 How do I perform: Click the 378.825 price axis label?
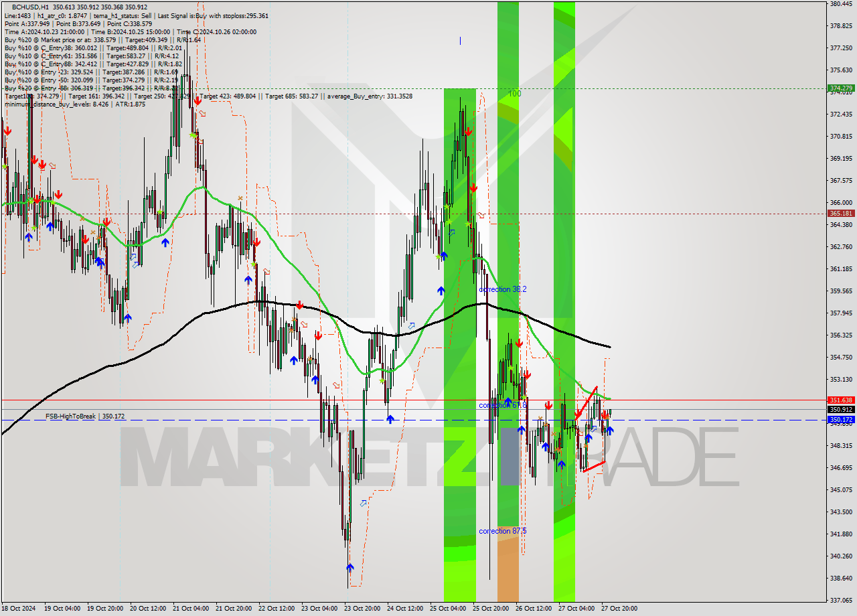point(840,26)
